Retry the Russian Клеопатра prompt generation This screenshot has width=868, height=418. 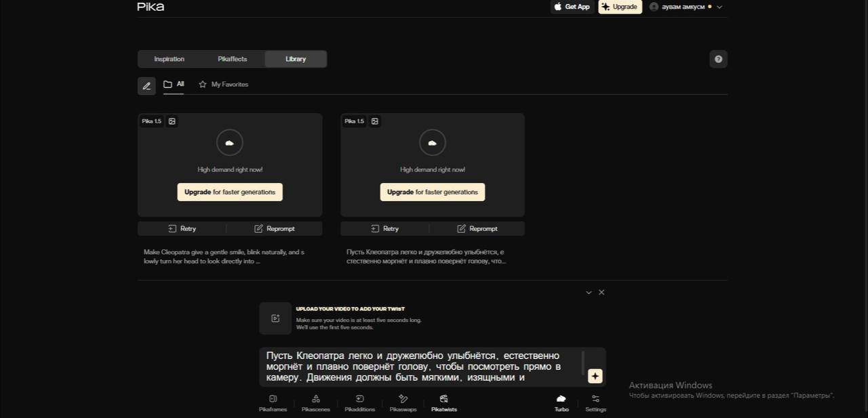coord(384,228)
